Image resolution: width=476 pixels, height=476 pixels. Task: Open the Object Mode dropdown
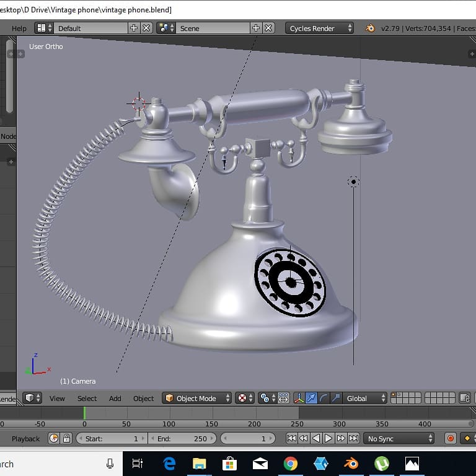point(196,398)
